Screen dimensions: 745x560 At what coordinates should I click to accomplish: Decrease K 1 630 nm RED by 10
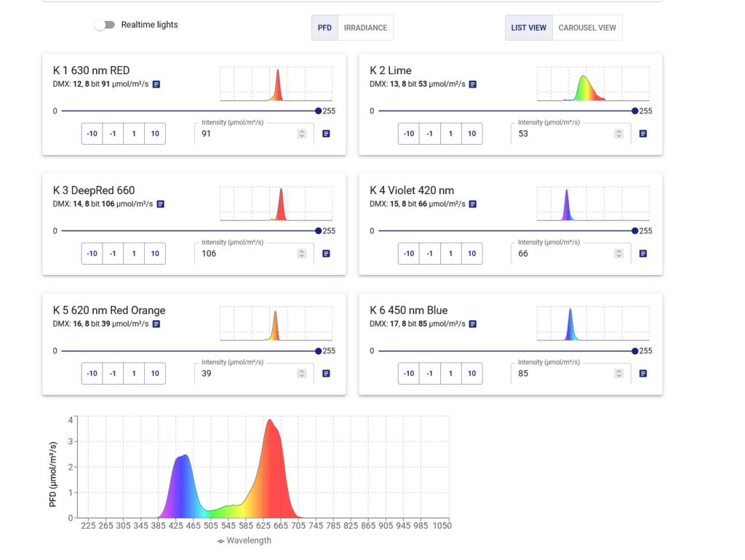pos(92,134)
